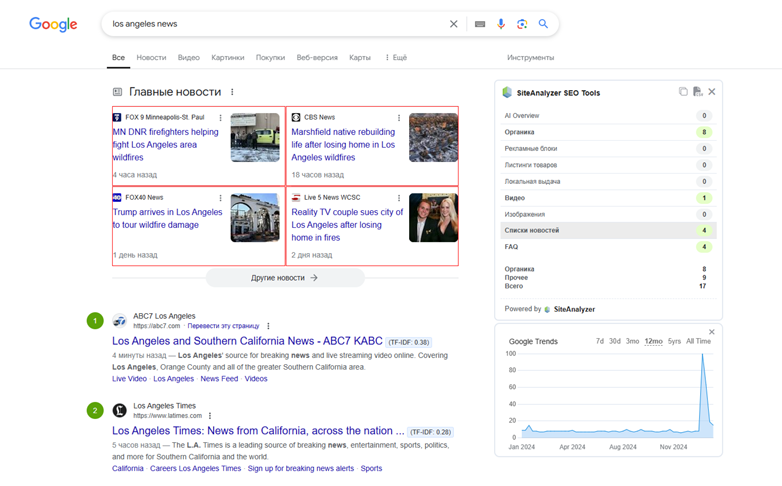Open the 'News Feed' sitelink
782x486 pixels.
pos(219,379)
